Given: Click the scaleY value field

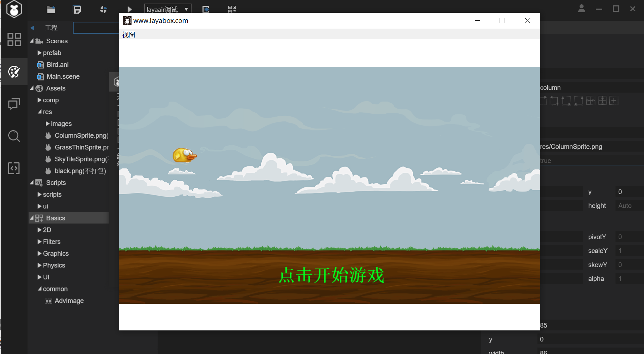Looking at the screenshot, I should pos(629,251).
